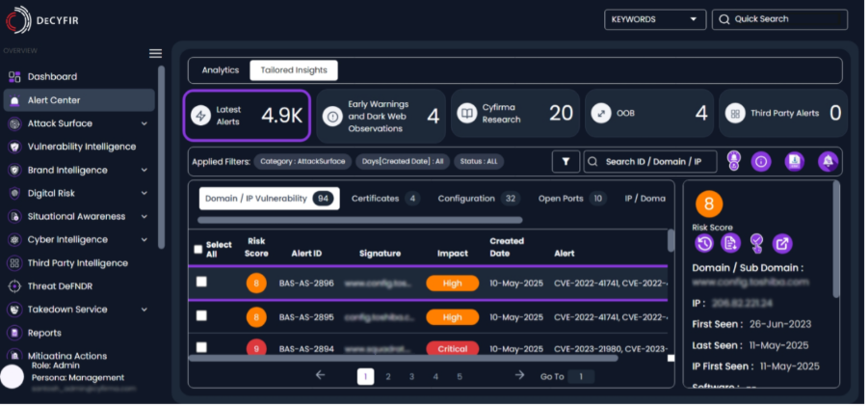Click the checkmark pointer action icon

coord(756,243)
